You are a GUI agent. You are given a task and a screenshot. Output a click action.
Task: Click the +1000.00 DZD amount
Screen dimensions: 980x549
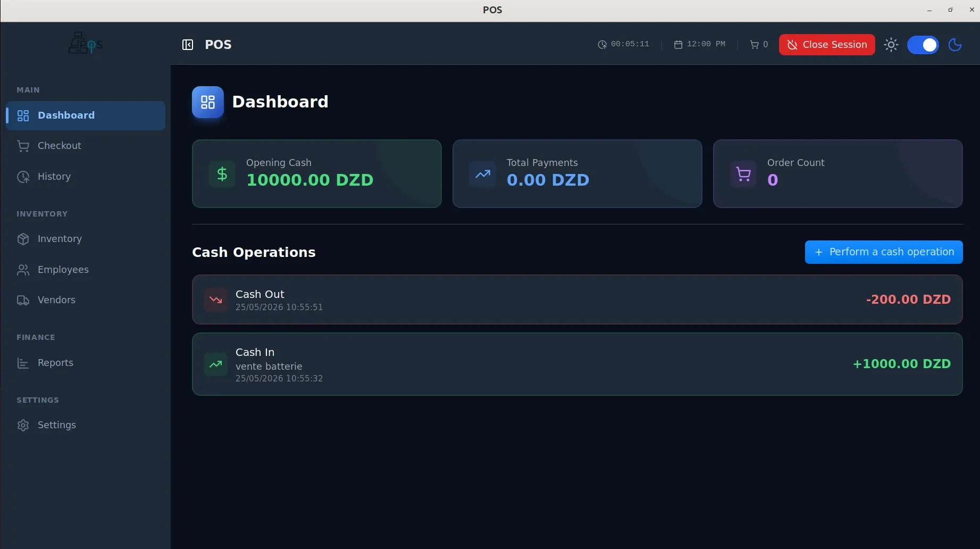pyautogui.click(x=902, y=364)
